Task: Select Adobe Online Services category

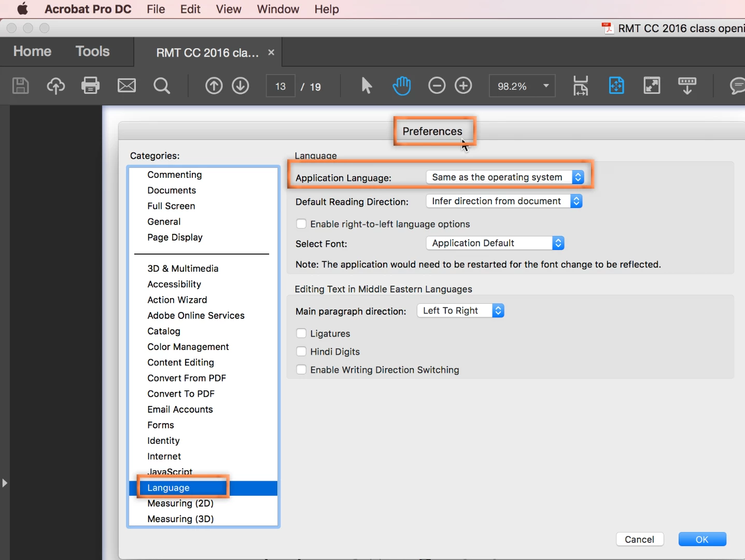Action: pyautogui.click(x=196, y=315)
